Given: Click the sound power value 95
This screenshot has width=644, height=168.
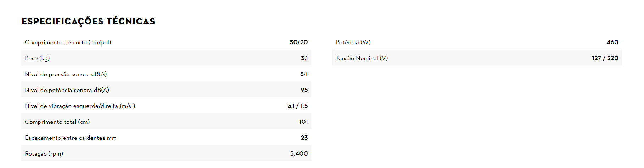Looking at the screenshot, I should click(x=304, y=90).
